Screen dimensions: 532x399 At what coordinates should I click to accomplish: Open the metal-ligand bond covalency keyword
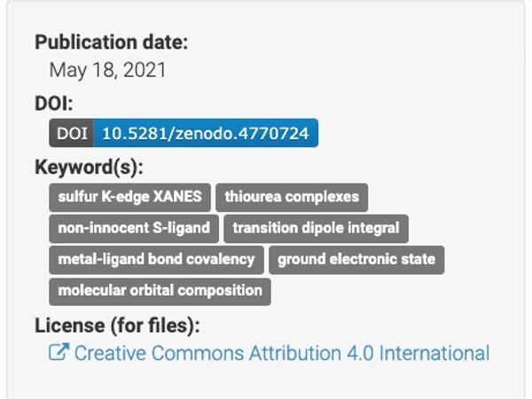pyautogui.click(x=156, y=260)
